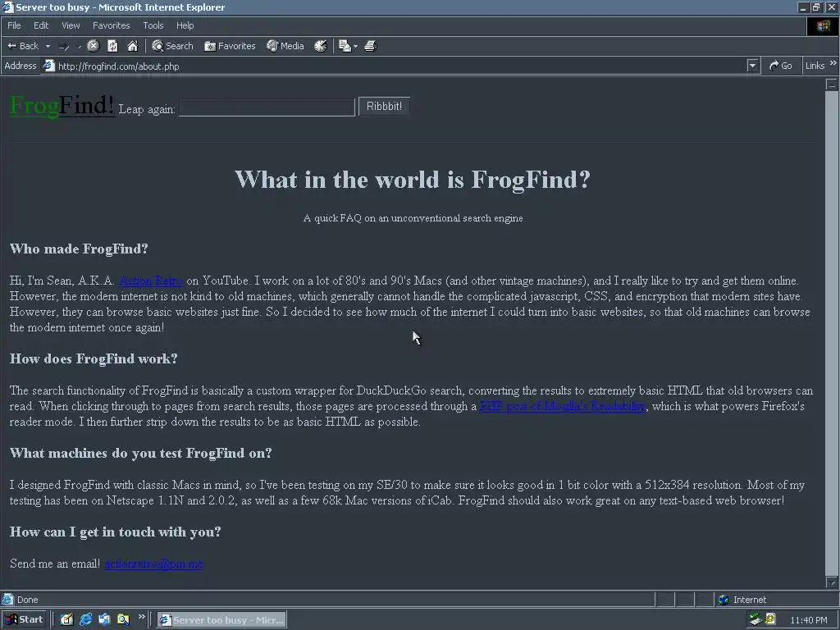Click the scrollbar down arrow
The height and width of the screenshot is (630, 840).
point(832,582)
